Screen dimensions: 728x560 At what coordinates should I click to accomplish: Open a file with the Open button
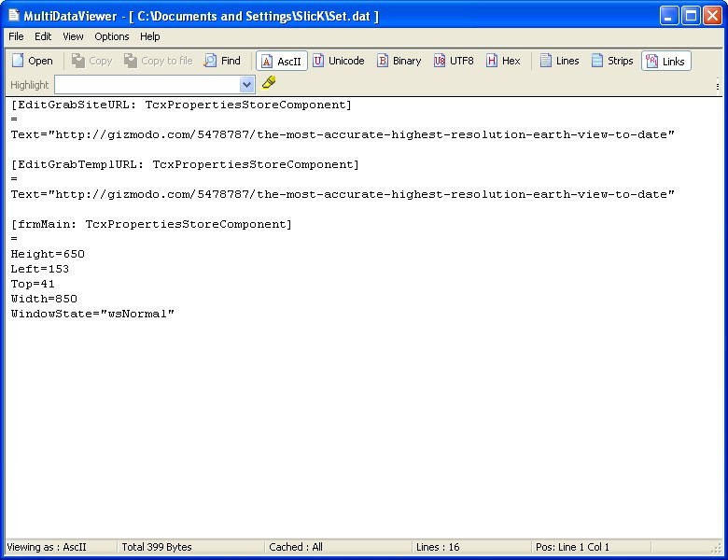click(x=32, y=61)
